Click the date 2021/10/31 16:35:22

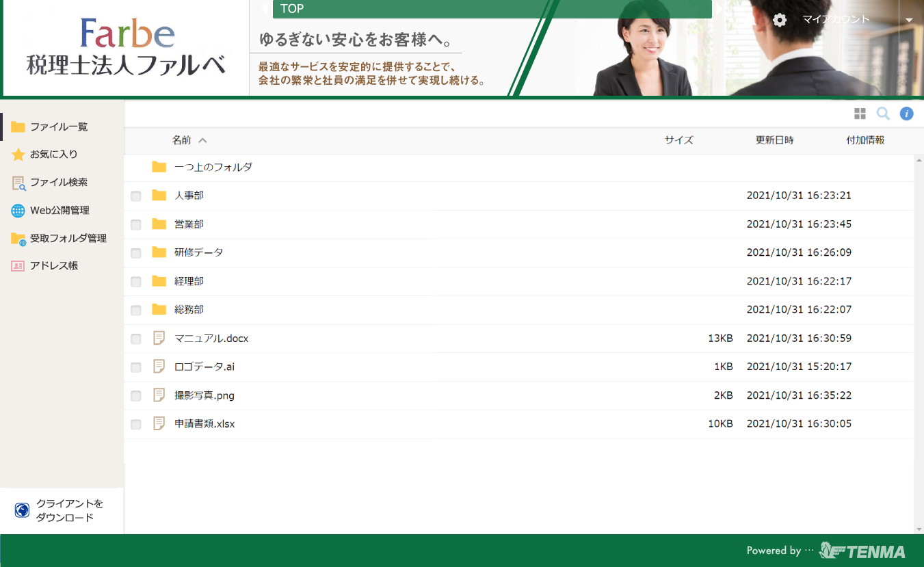[799, 395]
